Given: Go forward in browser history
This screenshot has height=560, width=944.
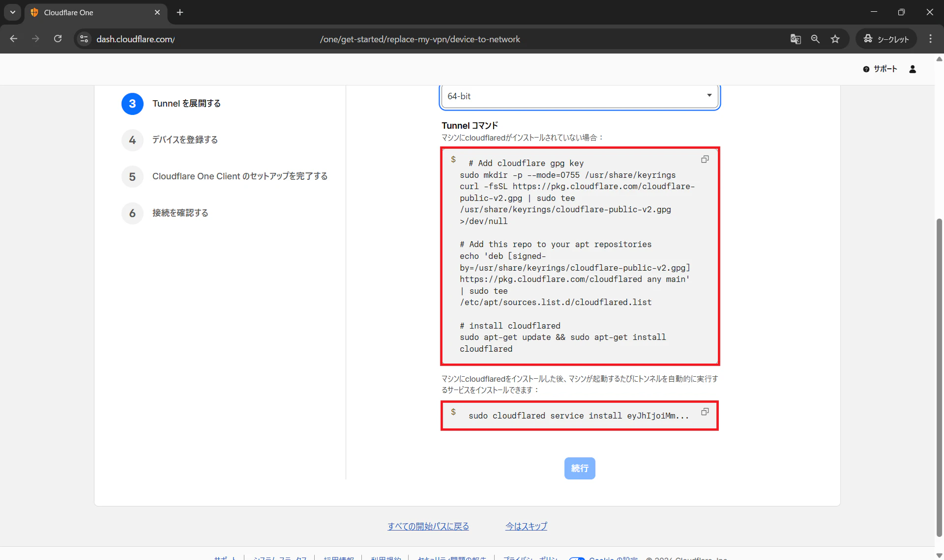Looking at the screenshot, I should point(35,39).
